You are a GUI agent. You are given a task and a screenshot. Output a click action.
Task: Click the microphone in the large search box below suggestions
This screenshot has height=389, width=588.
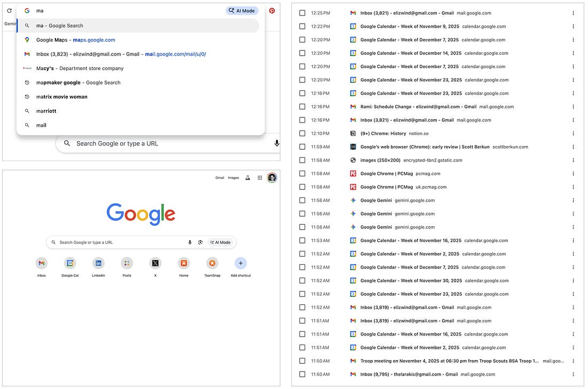coord(277,143)
